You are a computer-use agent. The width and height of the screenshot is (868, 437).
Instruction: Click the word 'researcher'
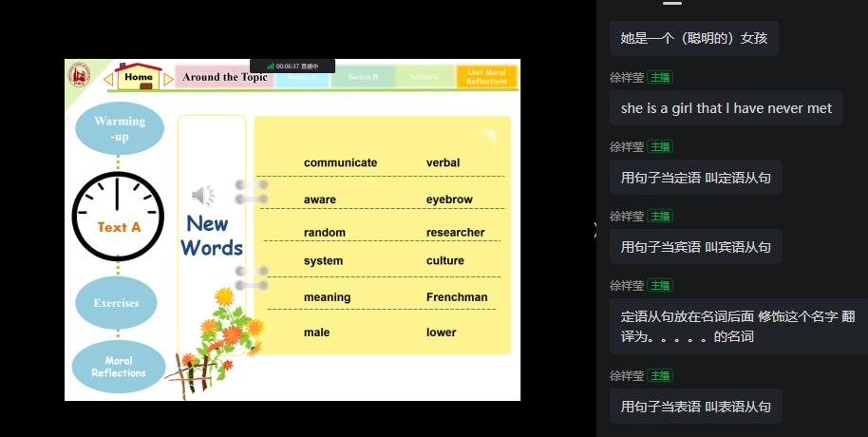455,233
